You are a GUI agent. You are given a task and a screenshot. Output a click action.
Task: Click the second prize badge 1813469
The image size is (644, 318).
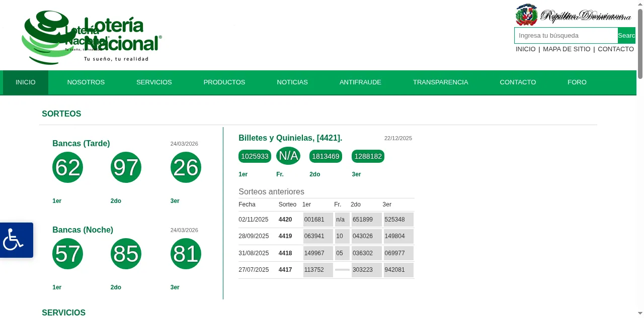(x=326, y=156)
